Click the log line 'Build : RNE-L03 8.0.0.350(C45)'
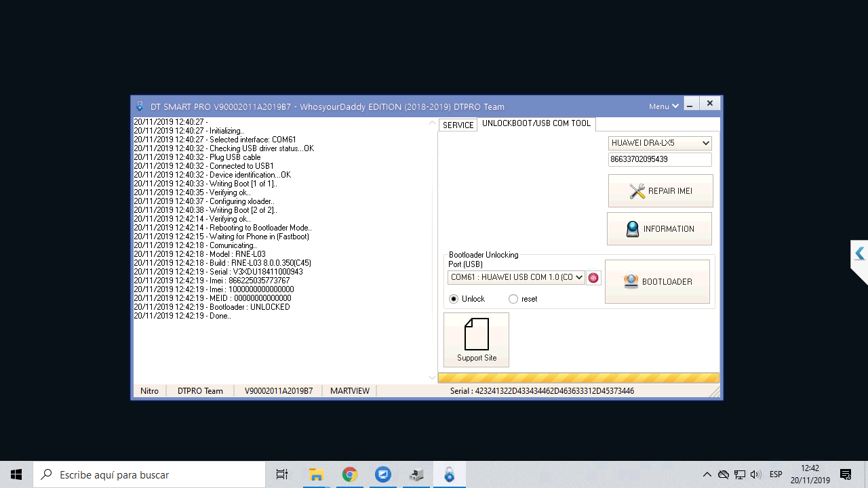868x488 pixels. [222, 263]
